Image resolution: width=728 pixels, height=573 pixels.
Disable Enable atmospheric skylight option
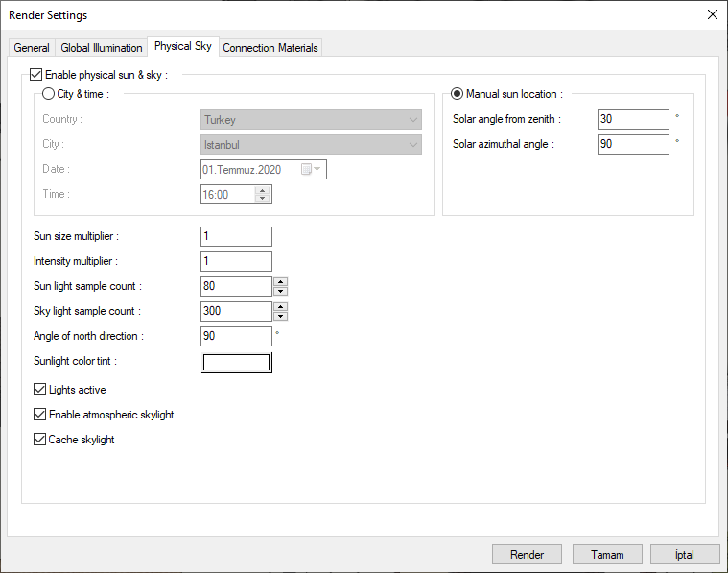click(40, 415)
